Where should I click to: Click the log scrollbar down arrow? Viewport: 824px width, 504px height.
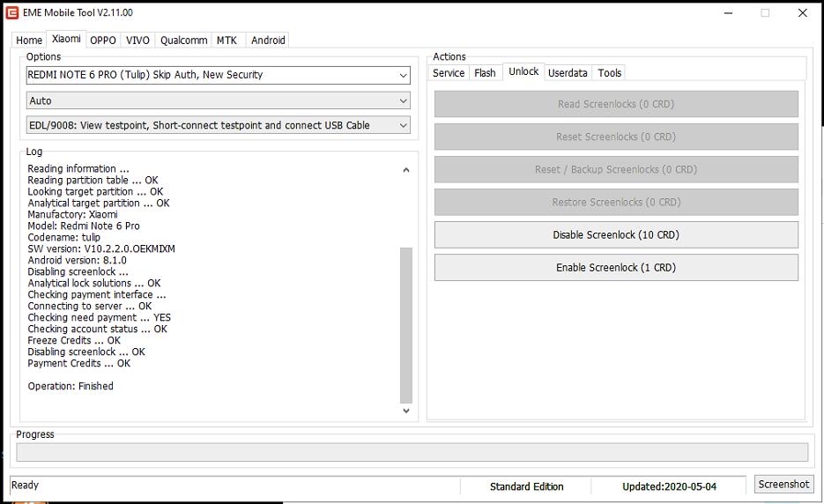pyautogui.click(x=405, y=411)
